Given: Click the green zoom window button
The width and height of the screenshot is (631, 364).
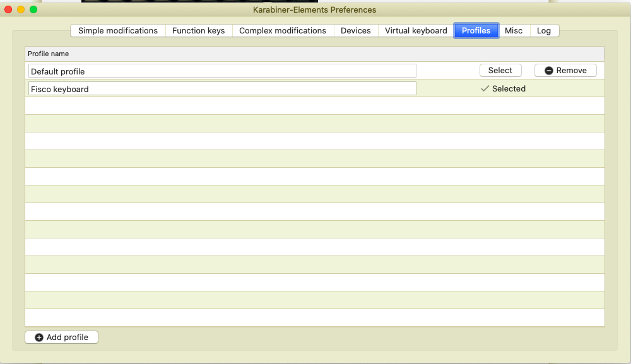Looking at the screenshot, I should point(33,9).
